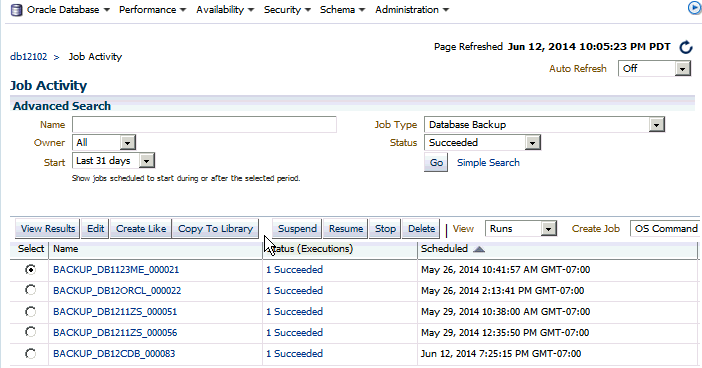This screenshot has width=702, height=368.
Task: Switch to Simple Search
Action: tap(488, 163)
